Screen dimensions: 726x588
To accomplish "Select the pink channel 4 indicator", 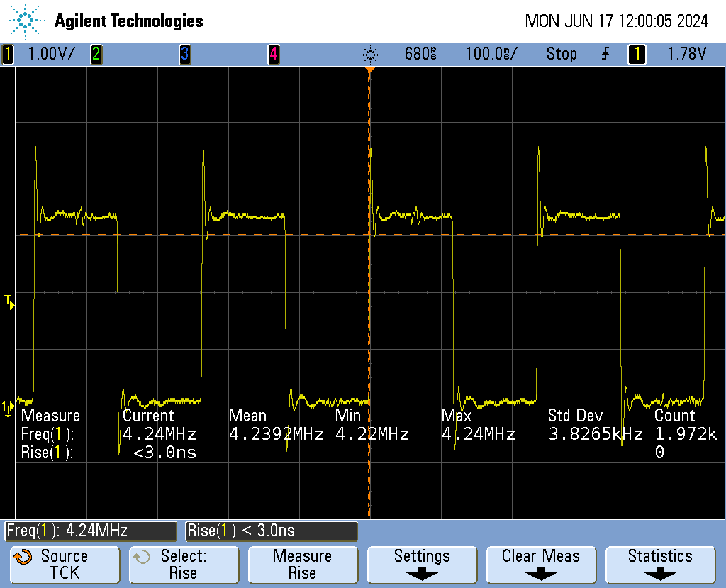I will click(x=273, y=54).
